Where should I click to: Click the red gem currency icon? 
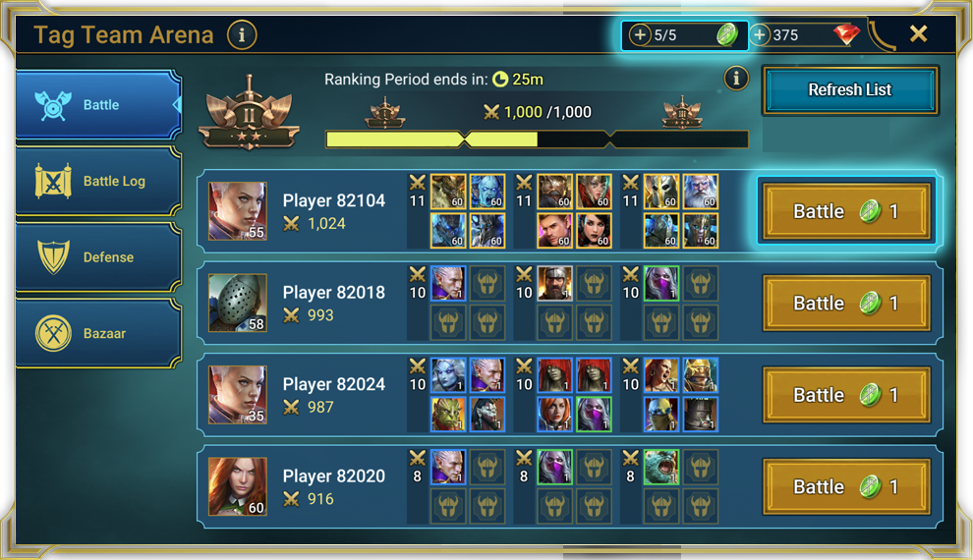[846, 34]
